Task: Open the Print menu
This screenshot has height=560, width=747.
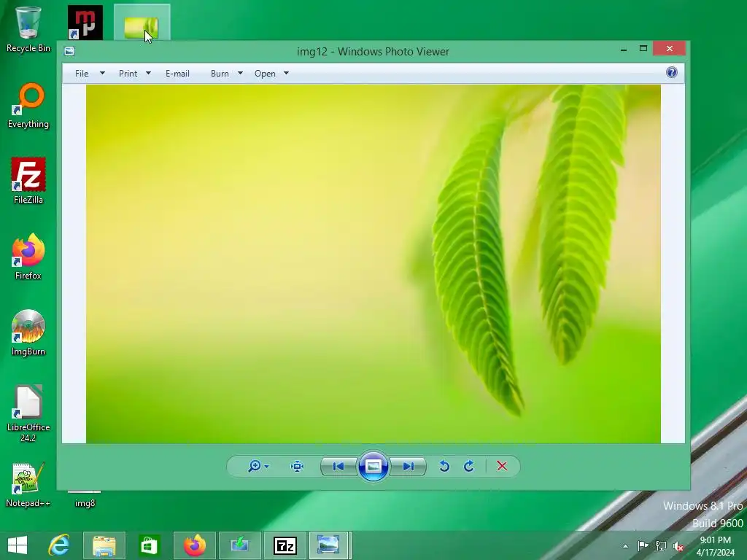Action: [x=128, y=74]
